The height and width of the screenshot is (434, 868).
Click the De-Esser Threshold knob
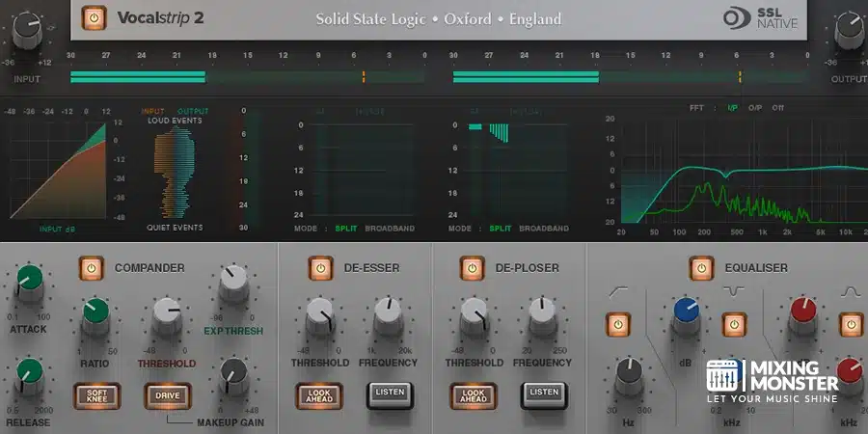320,315
